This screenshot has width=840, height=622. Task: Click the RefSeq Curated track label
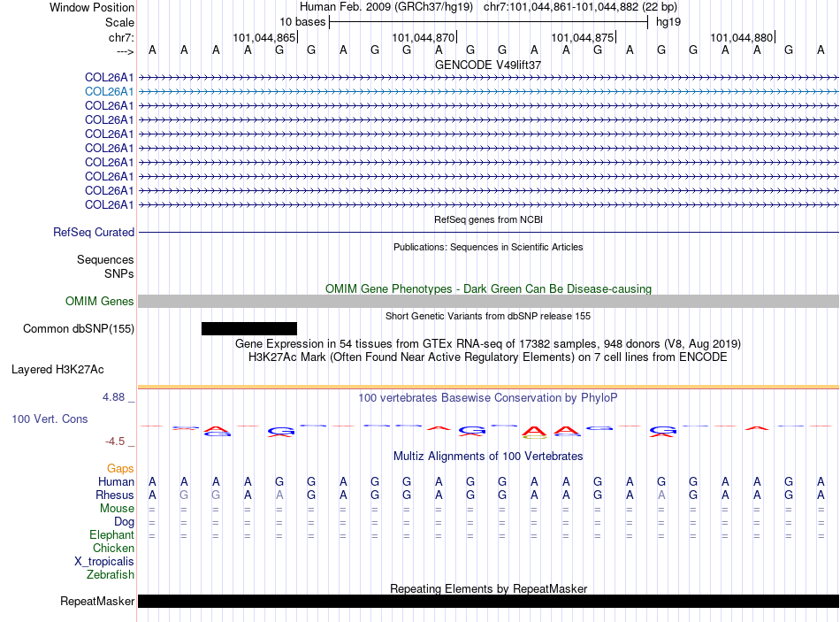(94, 232)
